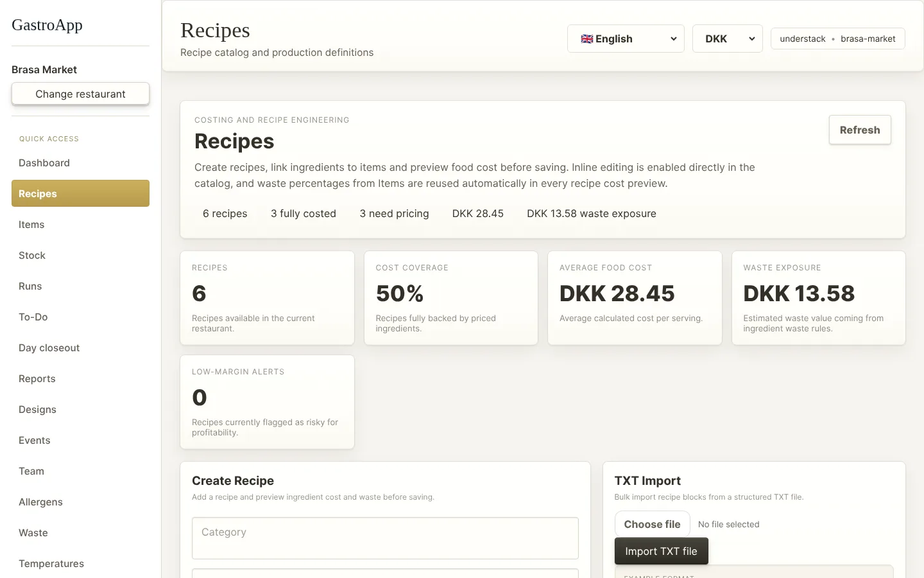The width and height of the screenshot is (924, 578).
Task: Click the TXT Import heading
Action: pos(647,481)
